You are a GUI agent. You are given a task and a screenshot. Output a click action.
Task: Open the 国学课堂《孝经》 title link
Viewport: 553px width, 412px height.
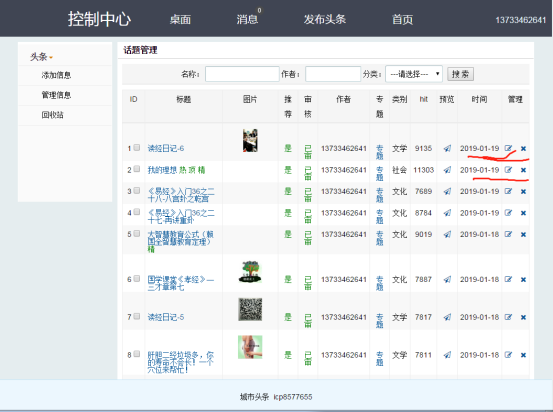coord(181,283)
